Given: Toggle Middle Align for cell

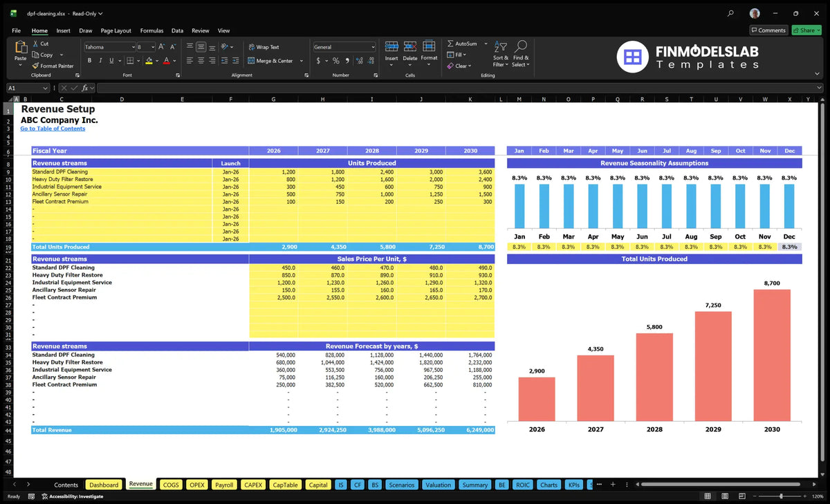Looking at the screenshot, I should tap(201, 47).
